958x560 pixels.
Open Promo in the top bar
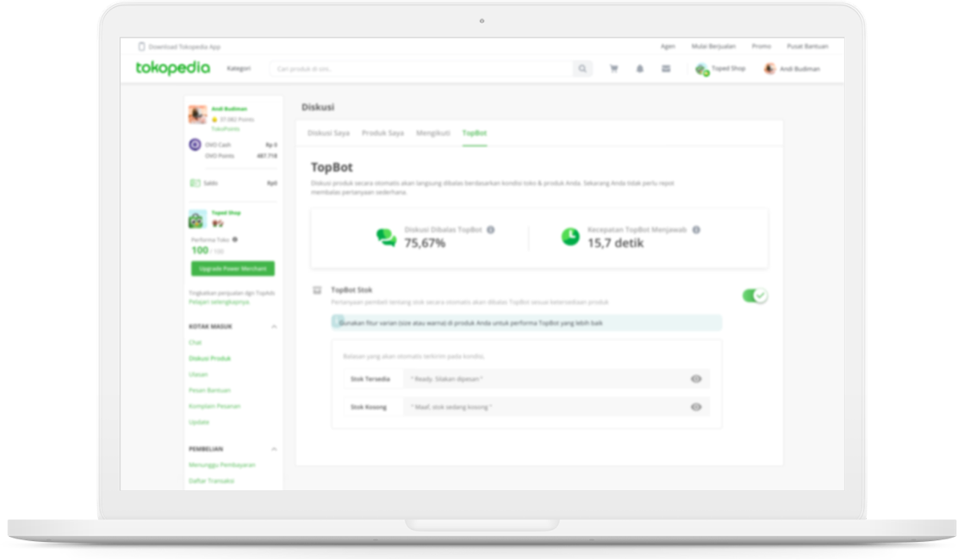[762, 47]
